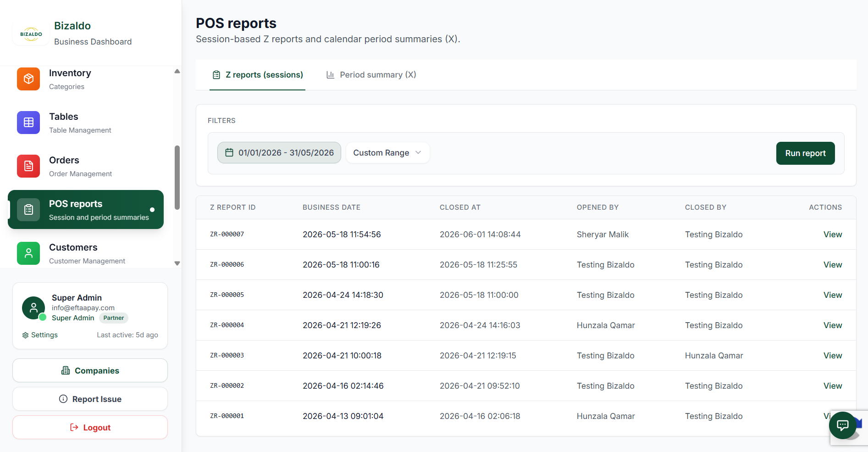868x452 pixels.
Task: Click business date 2026-05-18 11:00:16
Action: point(341,265)
